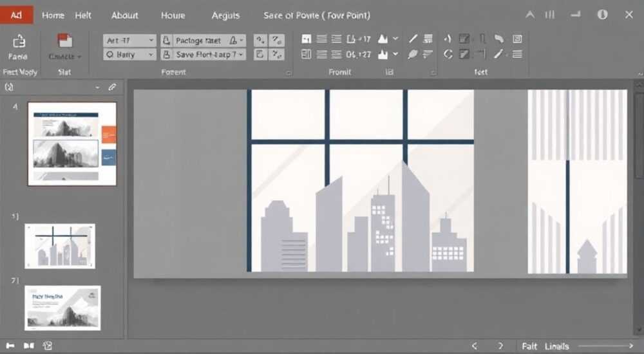Click the circular rotate icon in Text group
Viewport: 644px width, 354px height.
pyautogui.click(x=448, y=54)
